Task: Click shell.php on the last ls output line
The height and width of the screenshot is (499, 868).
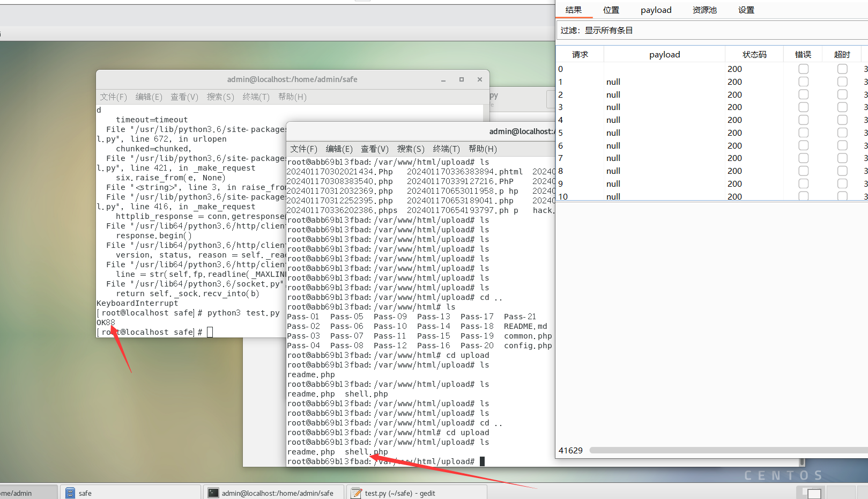Action: coord(366,452)
